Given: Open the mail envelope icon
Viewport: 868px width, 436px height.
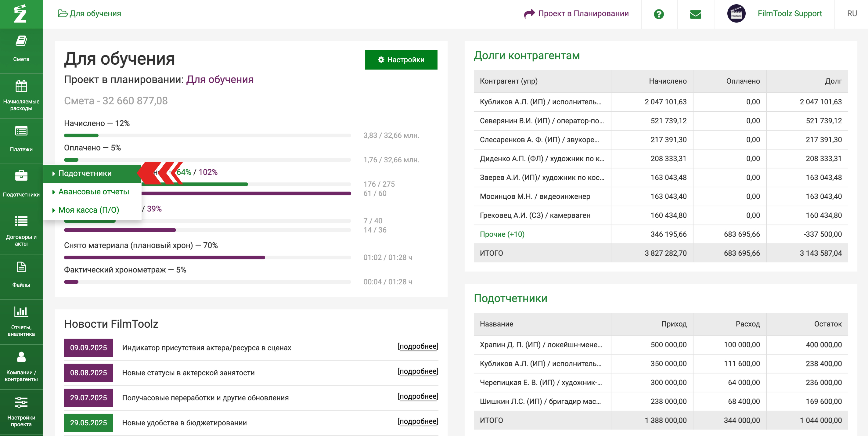Looking at the screenshot, I should 696,14.
